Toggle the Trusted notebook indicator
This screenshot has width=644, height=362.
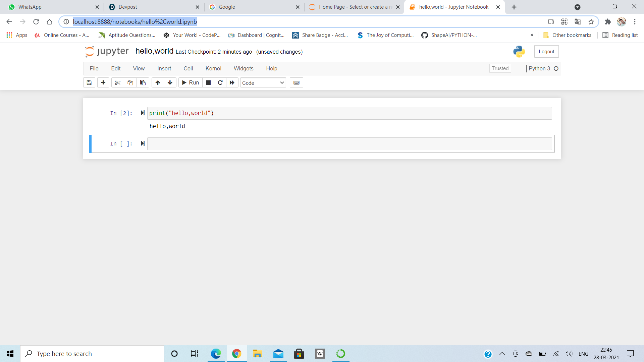point(500,68)
